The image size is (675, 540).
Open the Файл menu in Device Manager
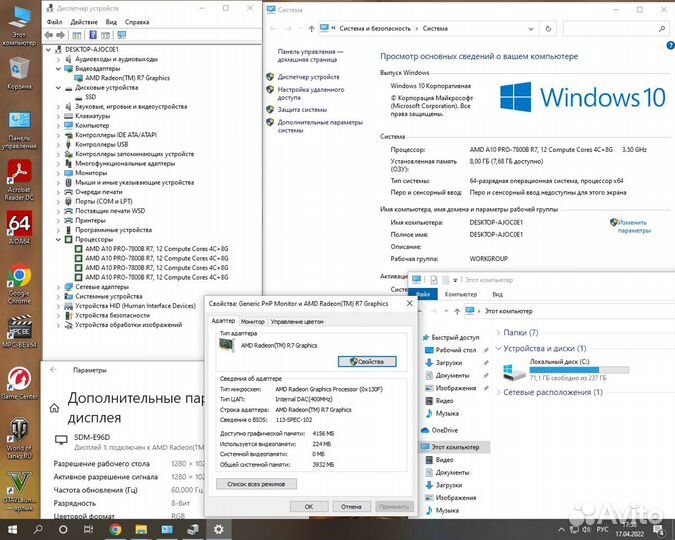(54, 22)
